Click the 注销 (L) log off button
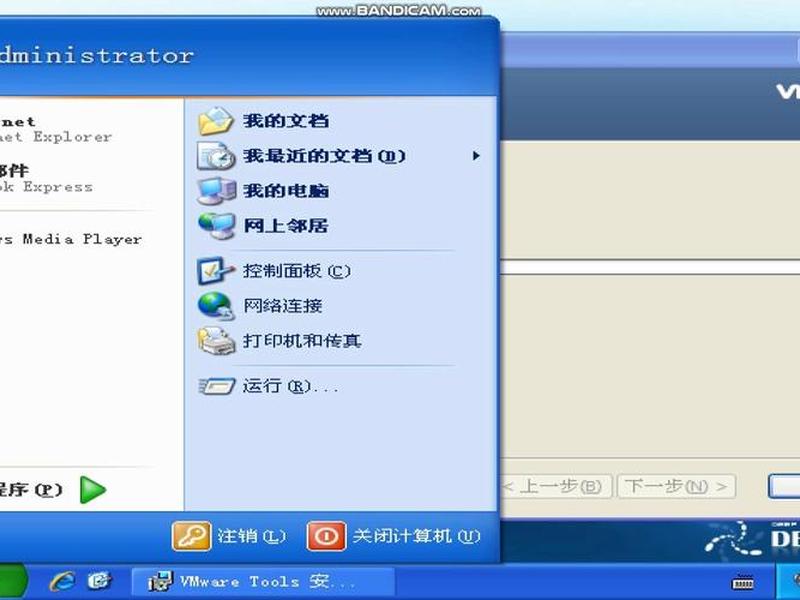This screenshot has height=600, width=800. (230, 536)
